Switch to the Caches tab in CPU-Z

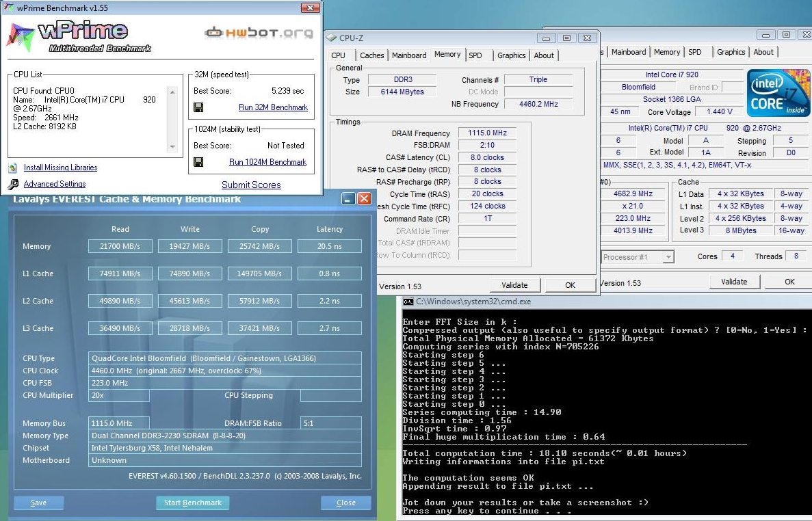[x=372, y=55]
